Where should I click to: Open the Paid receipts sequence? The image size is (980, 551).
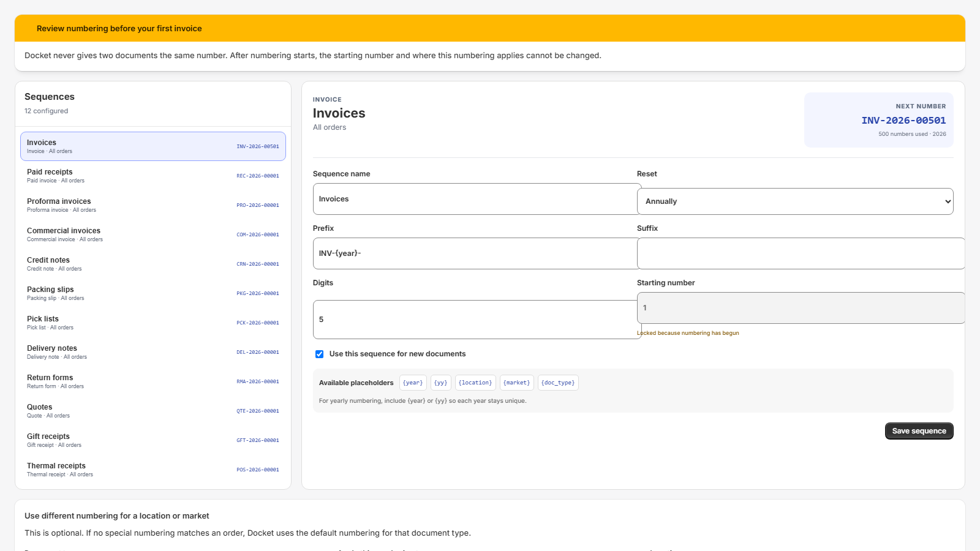tap(153, 176)
